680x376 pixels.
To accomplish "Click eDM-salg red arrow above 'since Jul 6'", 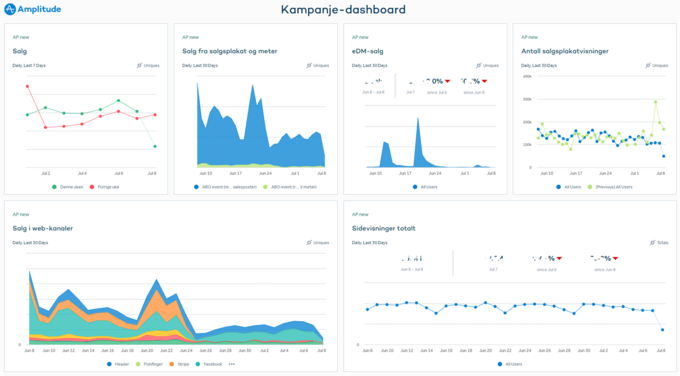I will tap(447, 81).
